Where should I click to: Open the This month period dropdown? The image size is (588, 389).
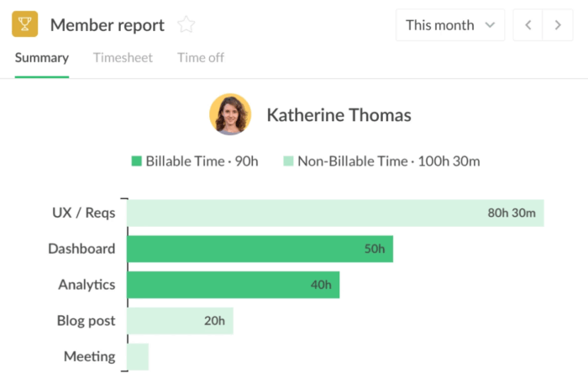click(449, 25)
